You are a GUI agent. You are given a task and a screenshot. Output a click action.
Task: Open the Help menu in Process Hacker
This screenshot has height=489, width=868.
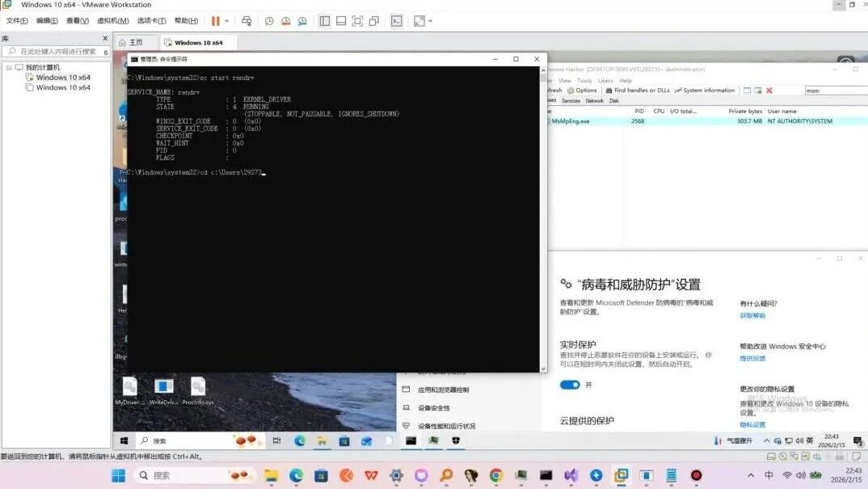[626, 81]
